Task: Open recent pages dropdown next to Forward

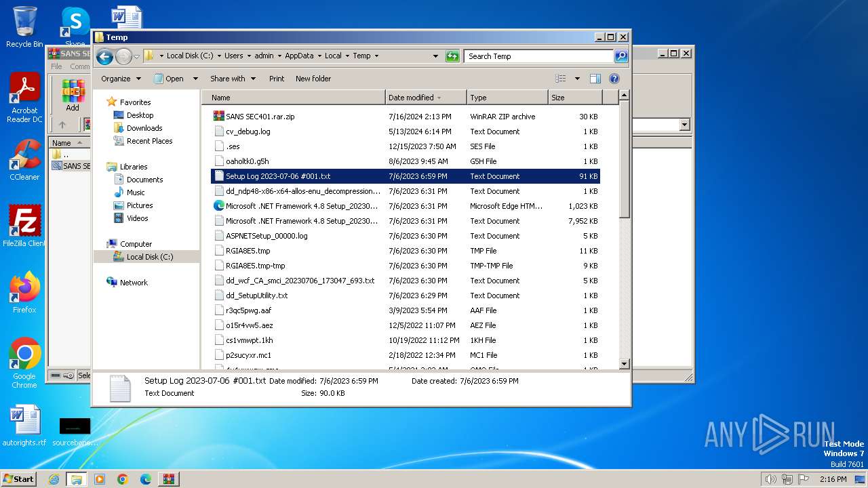Action: 136,57
